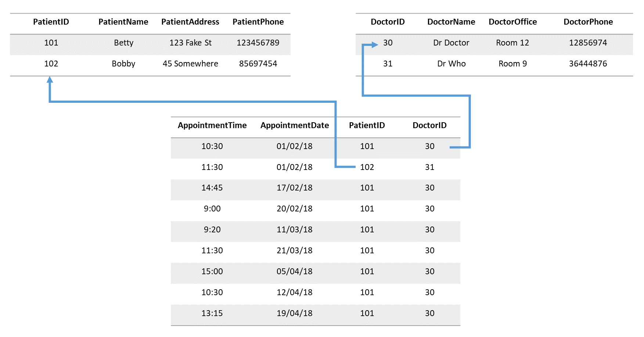Select the DoctorOffice column header

(513, 22)
